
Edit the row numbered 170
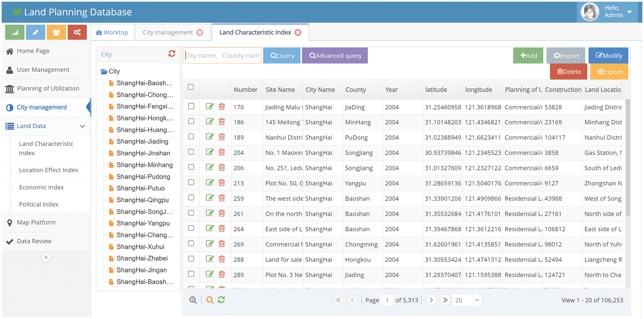[x=210, y=106]
